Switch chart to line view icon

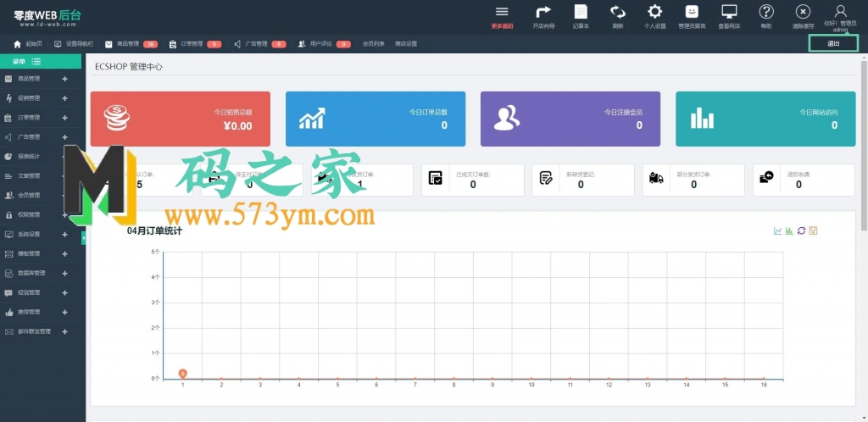pos(778,230)
